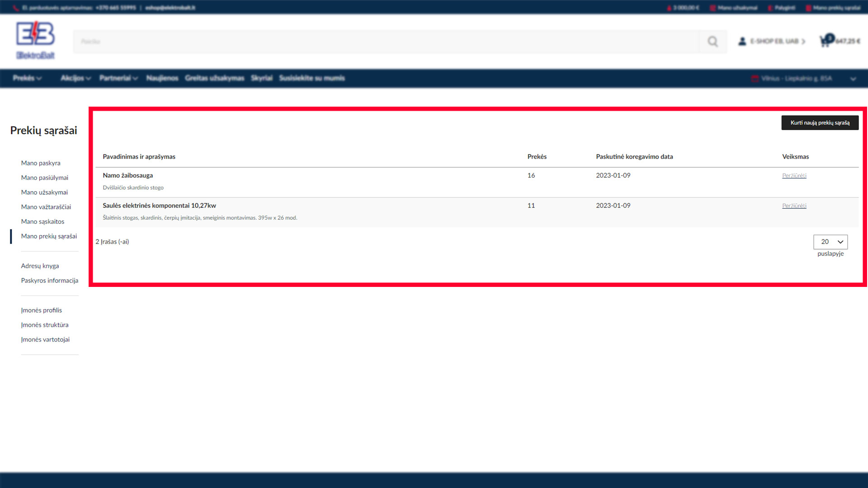Expand the store location chevron
Viewport: 868px width, 488px height.
[x=853, y=79]
